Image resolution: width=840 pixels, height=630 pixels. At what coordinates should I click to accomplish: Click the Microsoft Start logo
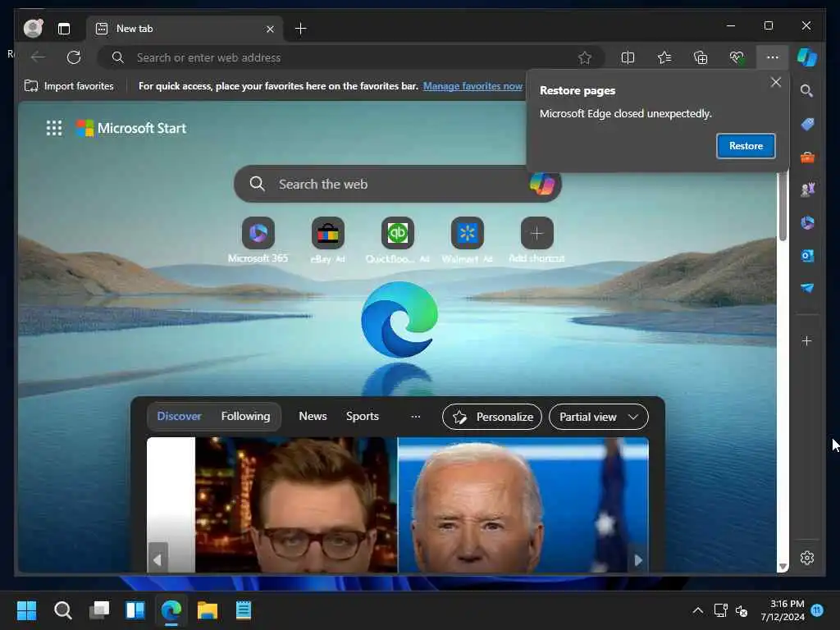pos(131,129)
